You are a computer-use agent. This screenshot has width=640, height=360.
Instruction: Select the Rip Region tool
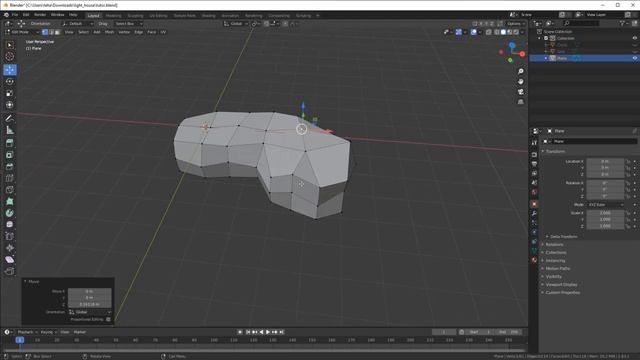click(x=10, y=271)
